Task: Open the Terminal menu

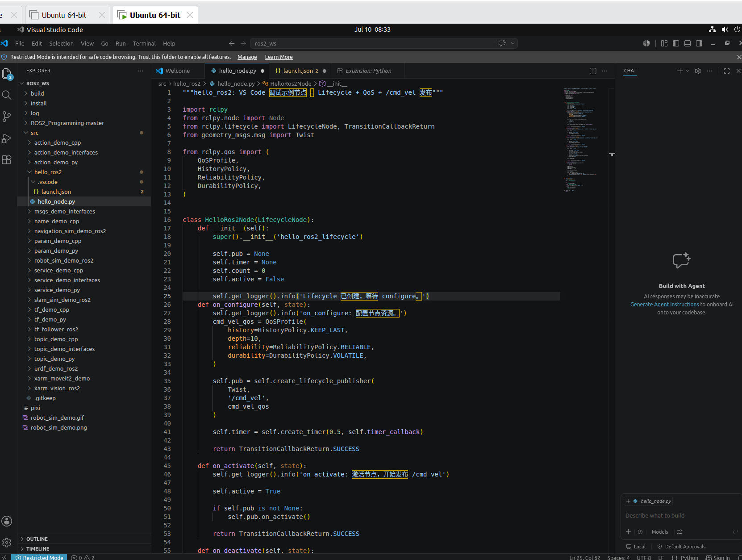Action: point(144,43)
